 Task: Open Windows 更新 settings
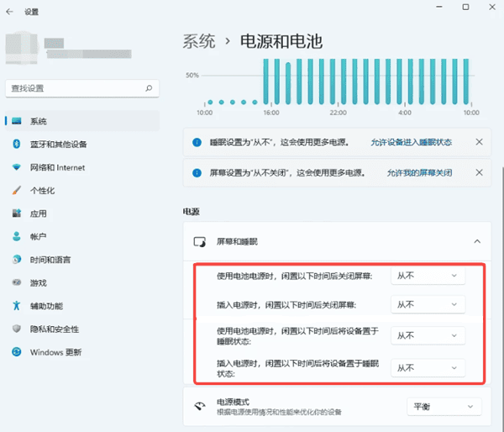click(82, 352)
